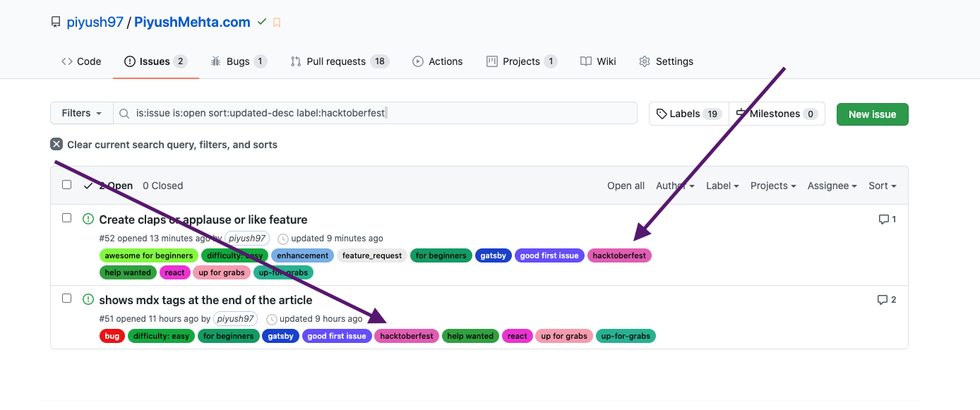
Task: Click the open-issue status icon for claps feature
Action: [x=88, y=219]
